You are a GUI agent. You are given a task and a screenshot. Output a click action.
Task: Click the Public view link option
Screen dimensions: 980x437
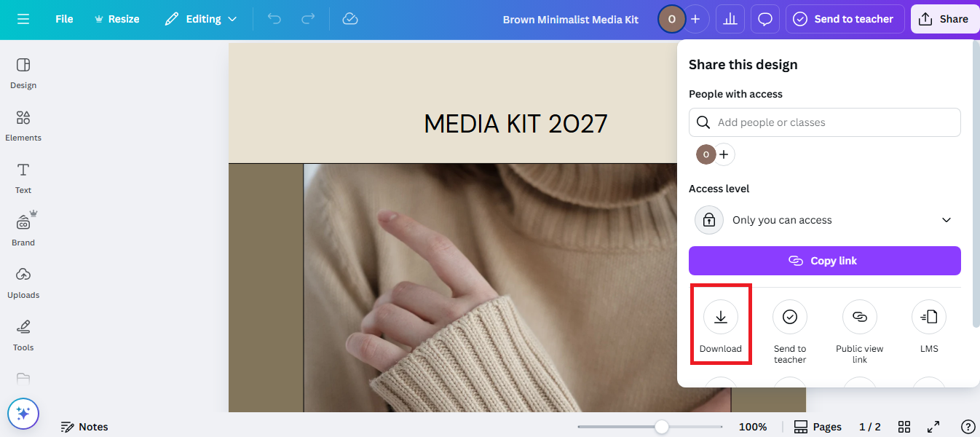coord(859,316)
